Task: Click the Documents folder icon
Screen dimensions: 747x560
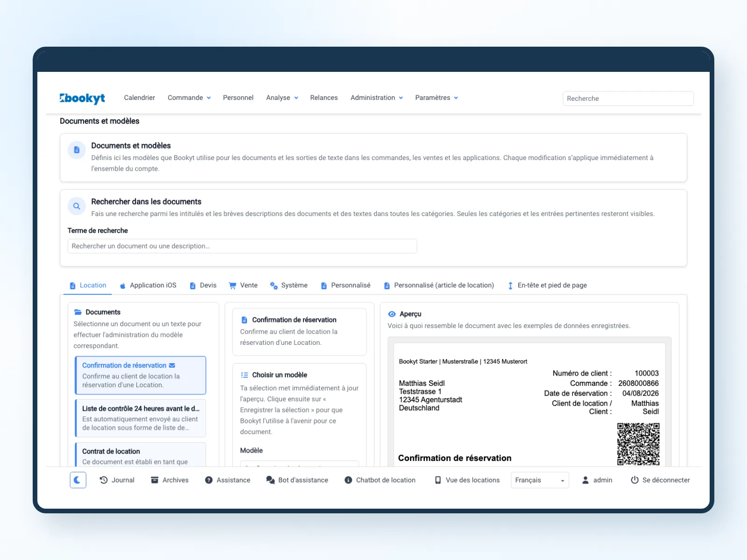Action: coord(78,312)
